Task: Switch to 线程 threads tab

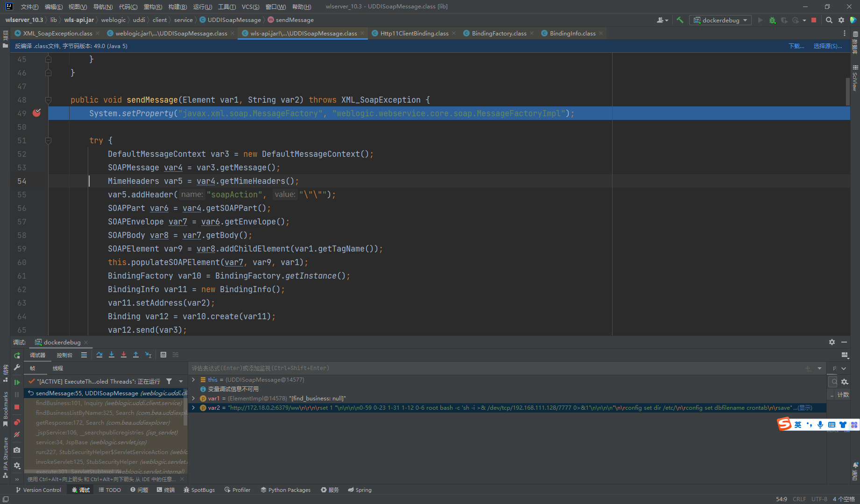Action: pyautogui.click(x=58, y=368)
